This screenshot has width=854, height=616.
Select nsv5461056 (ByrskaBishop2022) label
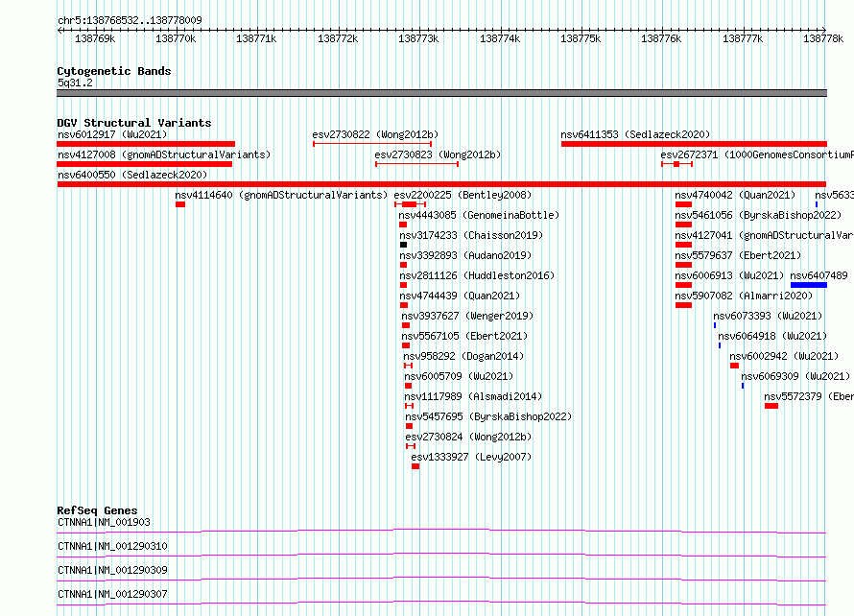[x=758, y=215]
